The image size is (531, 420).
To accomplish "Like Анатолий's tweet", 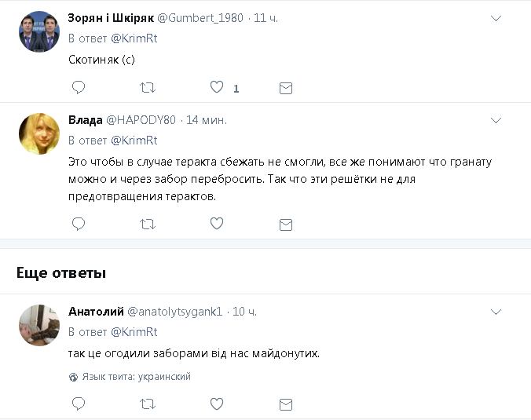I will click(217, 404).
